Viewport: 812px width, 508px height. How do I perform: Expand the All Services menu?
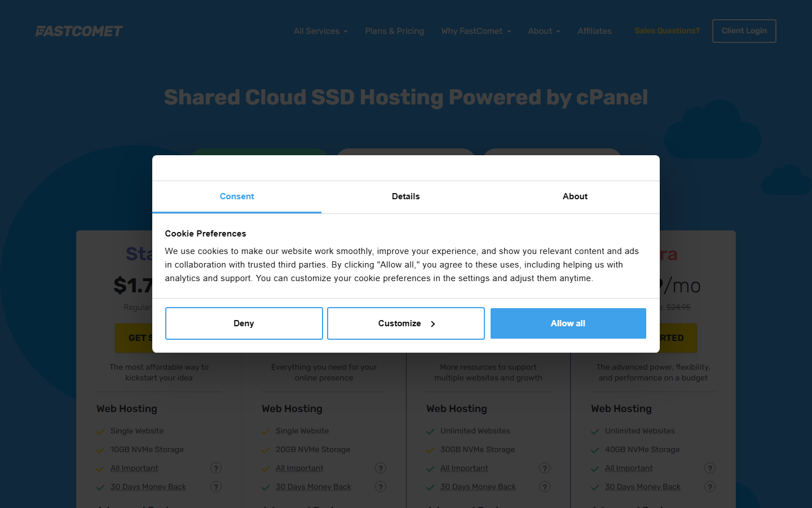pyautogui.click(x=320, y=31)
